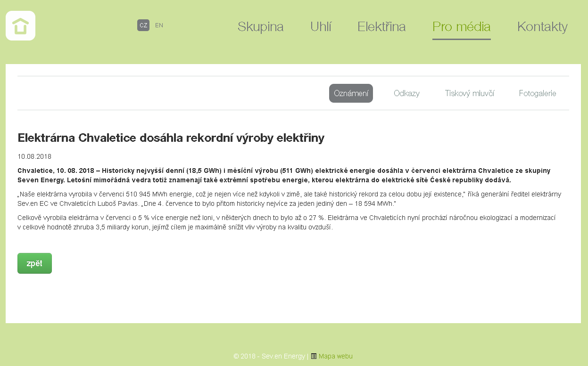Follow the Mapa webu link
Image resolution: width=588 pixels, height=366 pixels.
coord(335,357)
